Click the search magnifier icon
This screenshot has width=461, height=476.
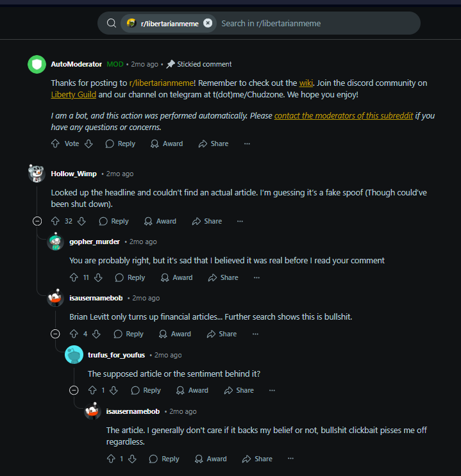coord(112,23)
